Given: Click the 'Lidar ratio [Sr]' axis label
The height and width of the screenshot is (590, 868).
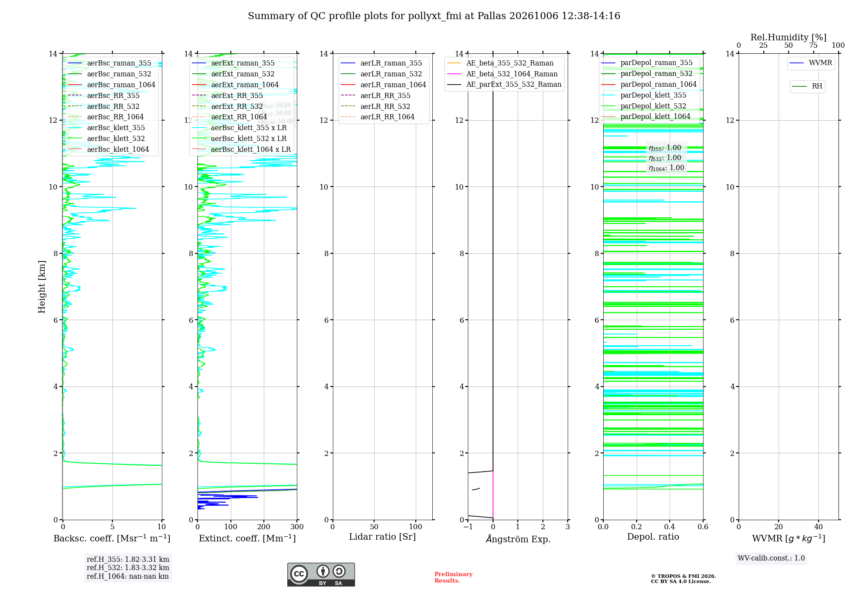Looking at the screenshot, I should [382, 537].
